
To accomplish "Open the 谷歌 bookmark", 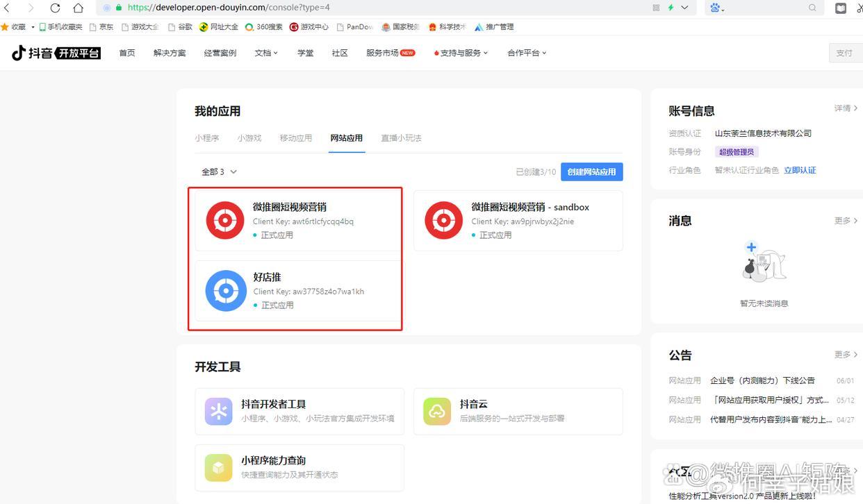I will pos(181,27).
